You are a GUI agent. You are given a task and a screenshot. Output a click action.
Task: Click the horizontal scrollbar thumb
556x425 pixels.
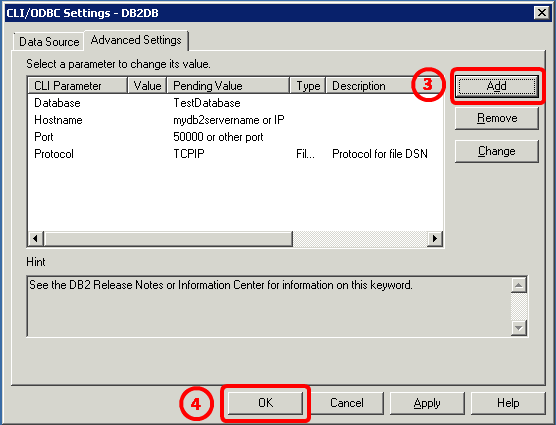pyautogui.click(x=168, y=239)
